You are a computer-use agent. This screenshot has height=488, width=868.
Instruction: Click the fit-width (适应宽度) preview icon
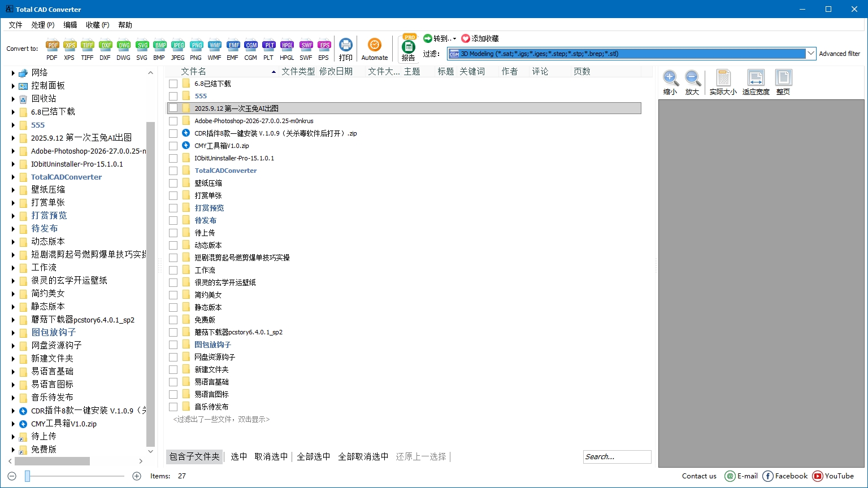756,79
